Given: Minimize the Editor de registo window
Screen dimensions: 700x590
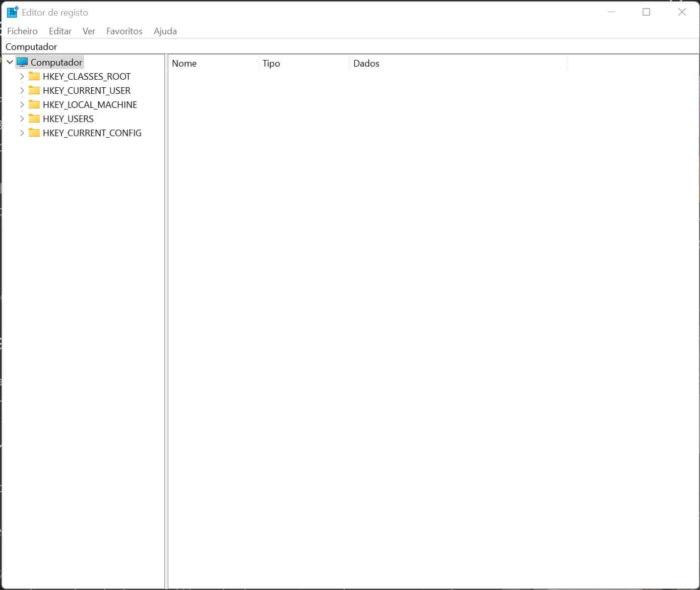Looking at the screenshot, I should [x=611, y=12].
